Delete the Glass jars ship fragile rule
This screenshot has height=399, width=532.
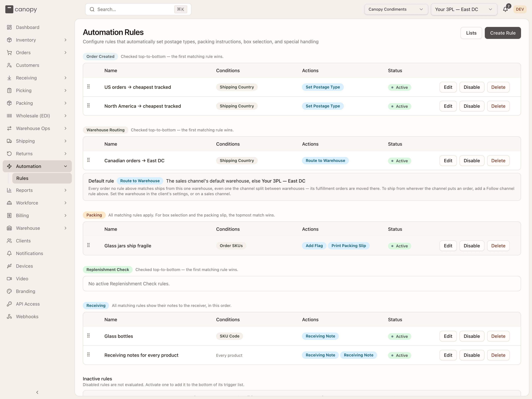coord(498,246)
